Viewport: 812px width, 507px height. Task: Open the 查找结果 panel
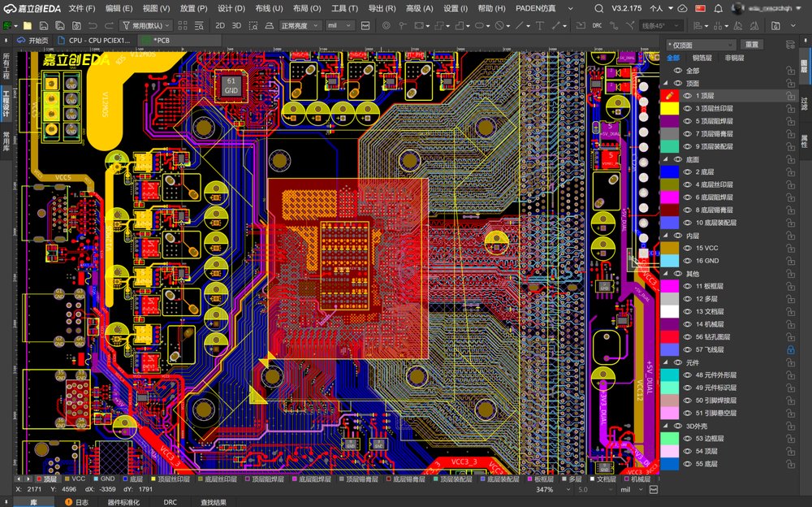(214, 502)
